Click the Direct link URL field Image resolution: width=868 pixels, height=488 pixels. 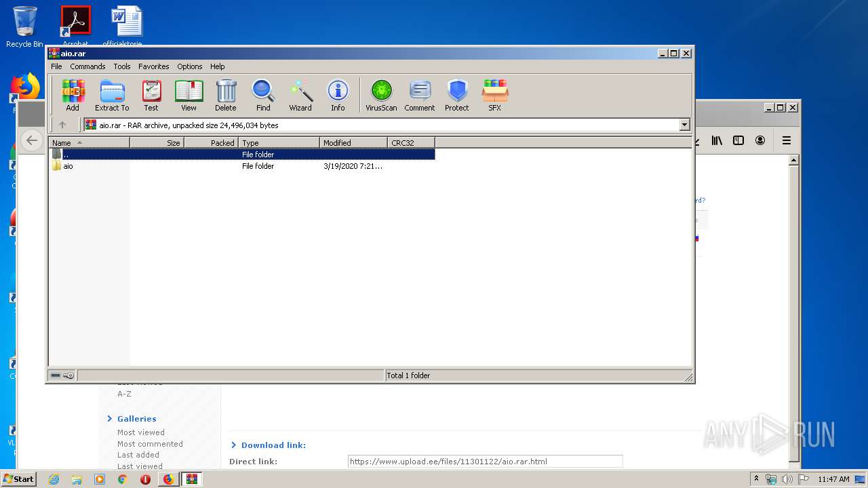coord(485,462)
